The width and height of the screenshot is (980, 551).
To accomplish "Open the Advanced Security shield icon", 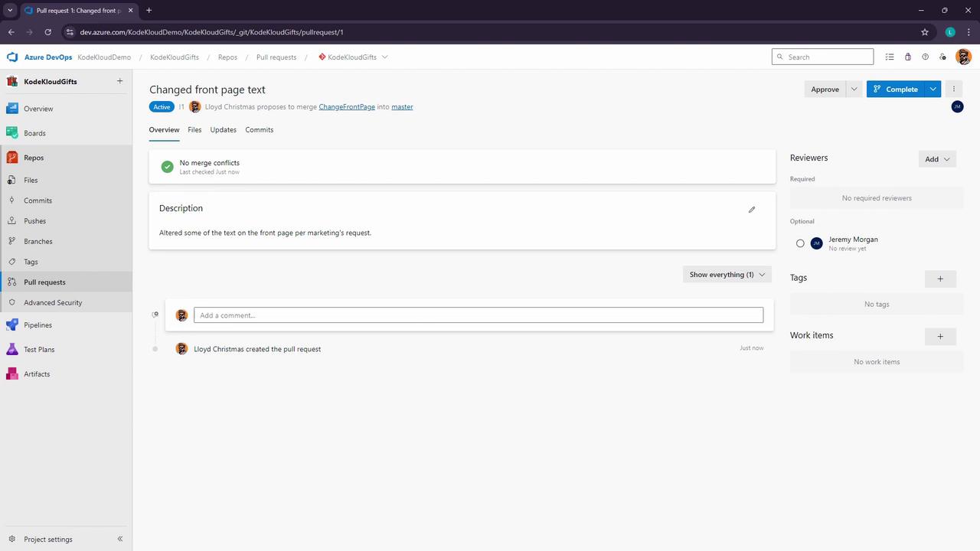I will [x=11, y=302].
